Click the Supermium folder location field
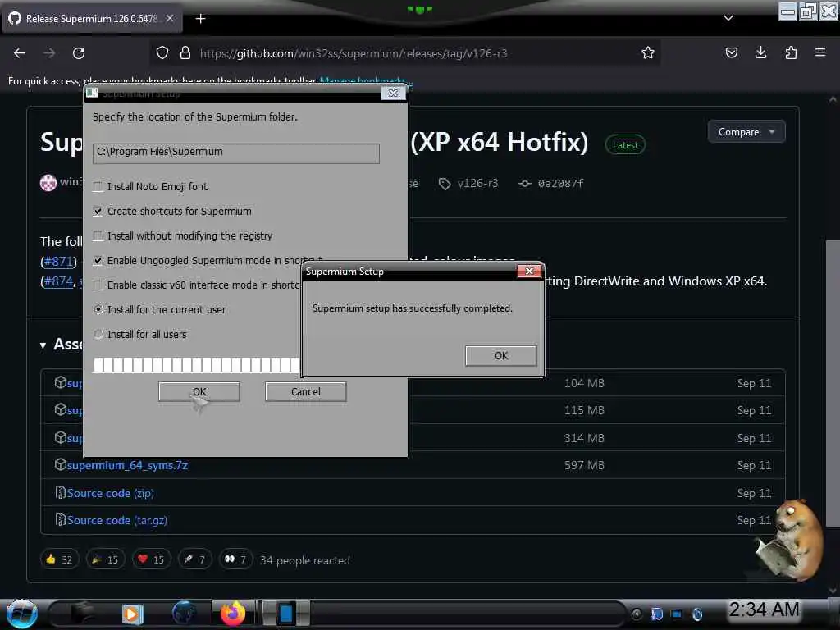The height and width of the screenshot is (630, 840). (235, 153)
